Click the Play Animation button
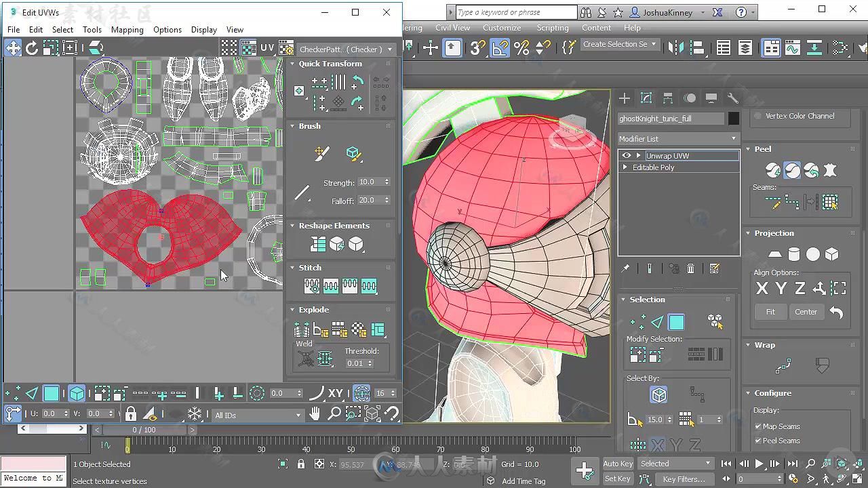Viewport: 868px width, 488px height. pyautogui.click(x=759, y=464)
